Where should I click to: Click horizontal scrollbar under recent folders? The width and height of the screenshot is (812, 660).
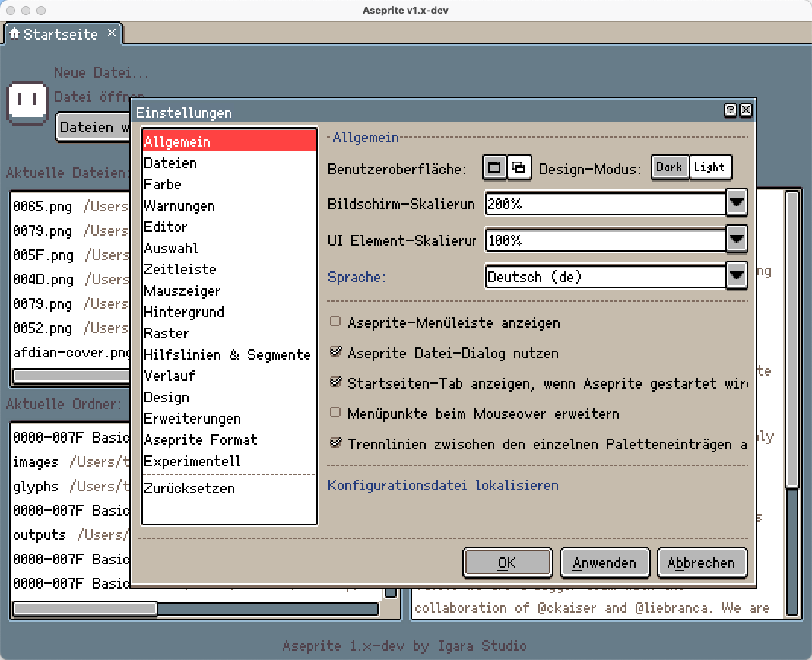tap(195, 608)
